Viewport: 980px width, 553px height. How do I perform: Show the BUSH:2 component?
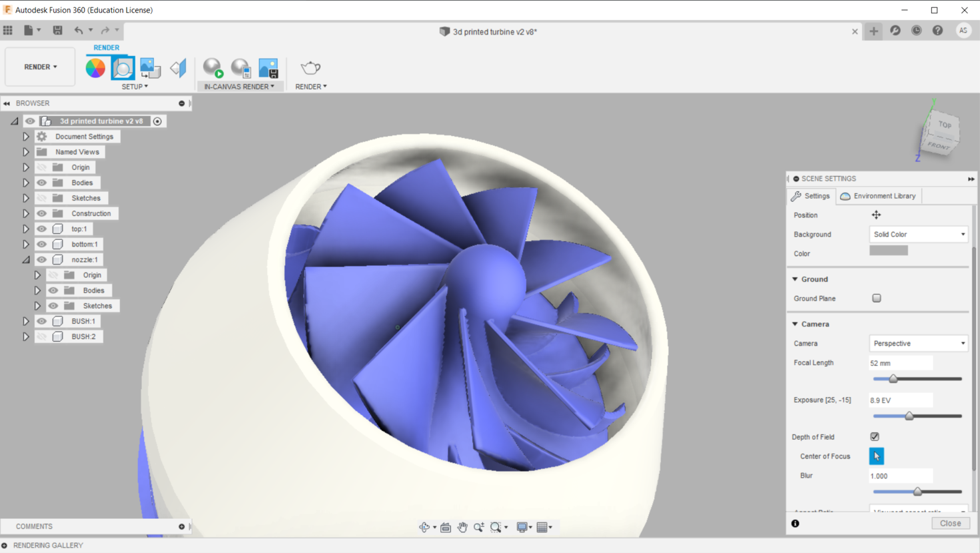42,336
